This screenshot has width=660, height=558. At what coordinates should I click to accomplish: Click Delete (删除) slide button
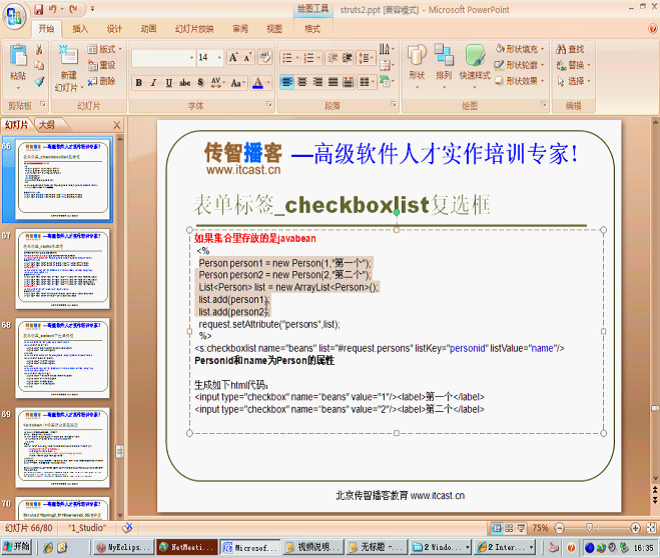102,81
